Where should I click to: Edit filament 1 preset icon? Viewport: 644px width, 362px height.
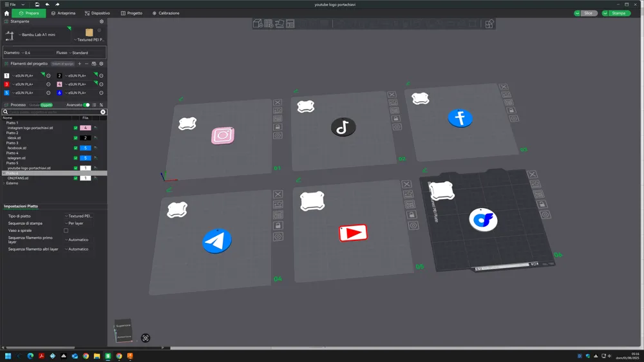(48, 75)
